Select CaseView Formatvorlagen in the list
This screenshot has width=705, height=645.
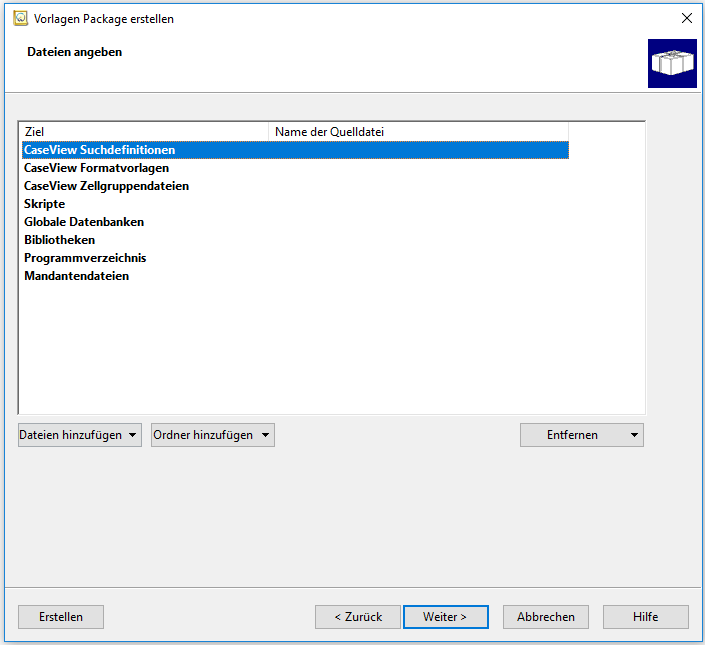[96, 168]
